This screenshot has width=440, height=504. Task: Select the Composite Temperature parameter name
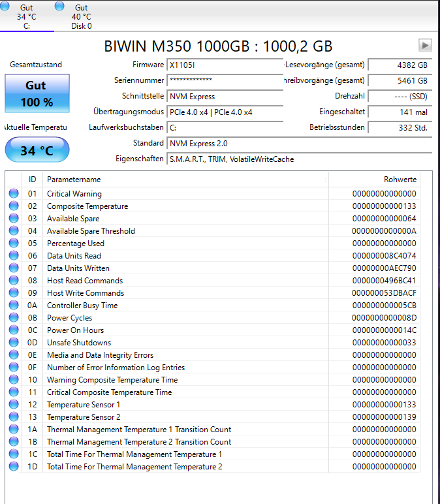click(x=87, y=206)
